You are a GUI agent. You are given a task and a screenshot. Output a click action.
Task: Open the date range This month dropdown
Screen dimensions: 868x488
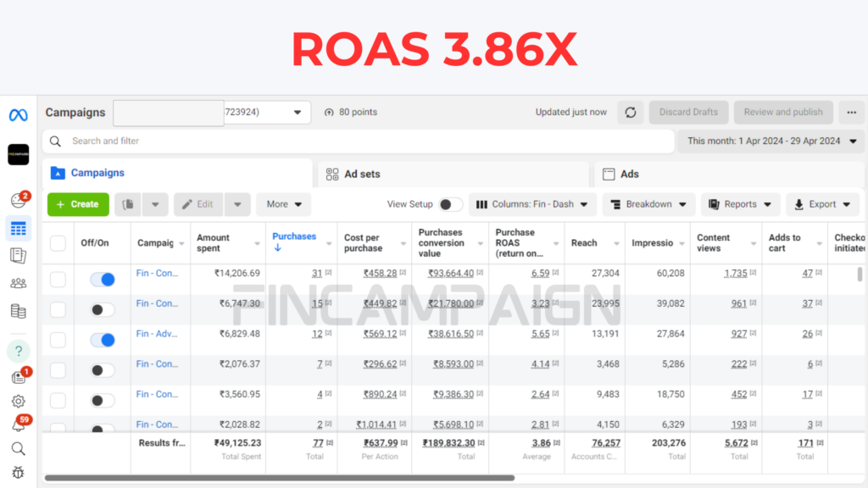point(771,141)
